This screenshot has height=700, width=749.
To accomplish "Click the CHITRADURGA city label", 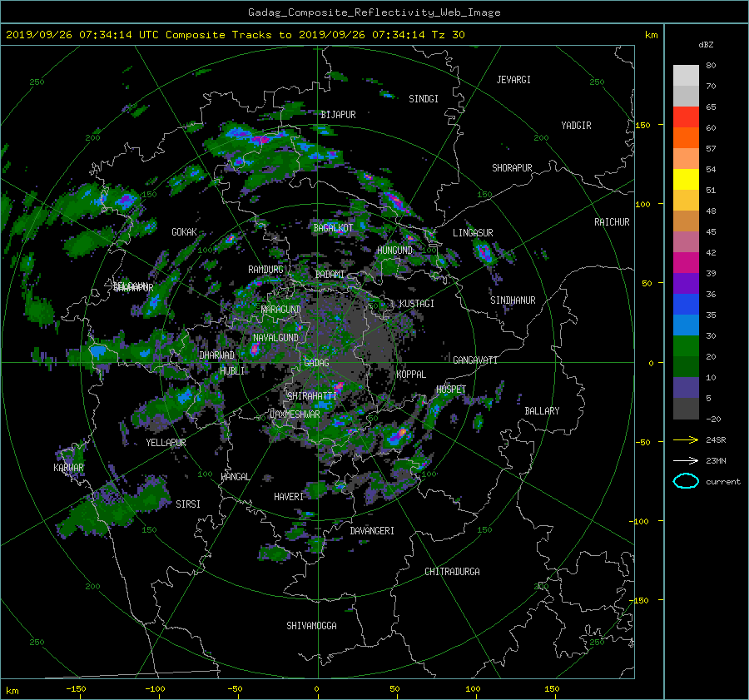I will pyautogui.click(x=452, y=572).
